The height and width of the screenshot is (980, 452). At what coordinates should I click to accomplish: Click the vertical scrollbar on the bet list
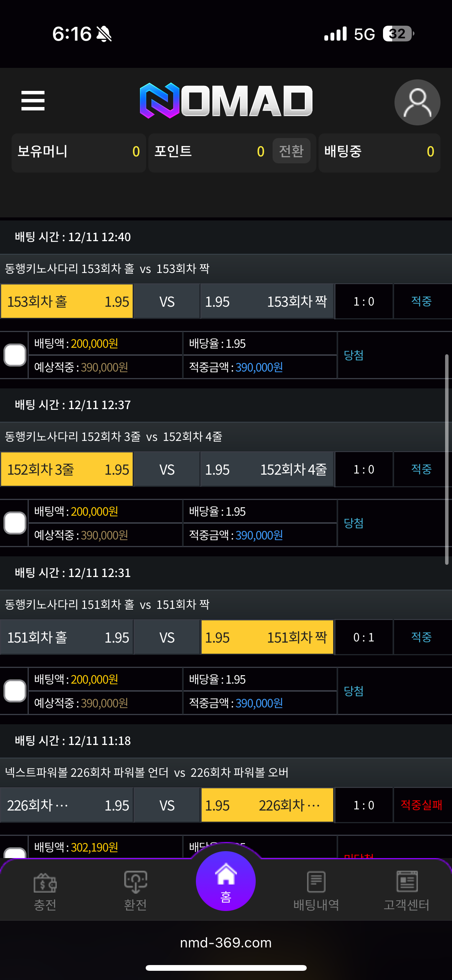point(447,459)
